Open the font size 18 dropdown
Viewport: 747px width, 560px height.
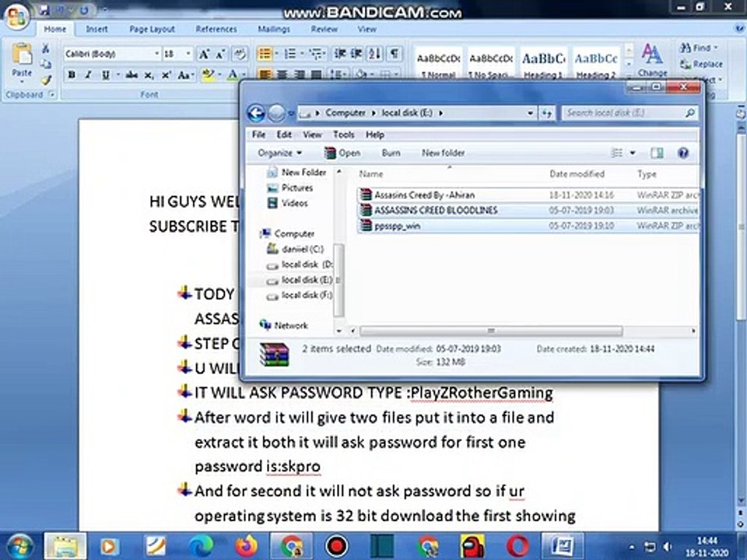point(188,54)
